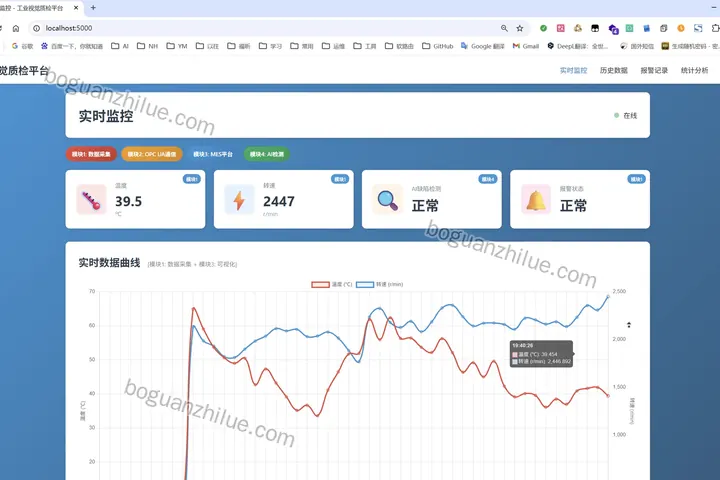Click the 模块4 badge on the AI defect card

tap(488, 179)
